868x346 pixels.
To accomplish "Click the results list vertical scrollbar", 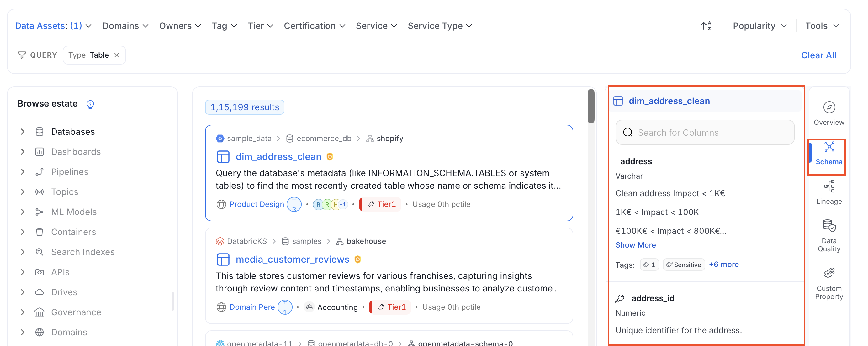I will [x=591, y=106].
